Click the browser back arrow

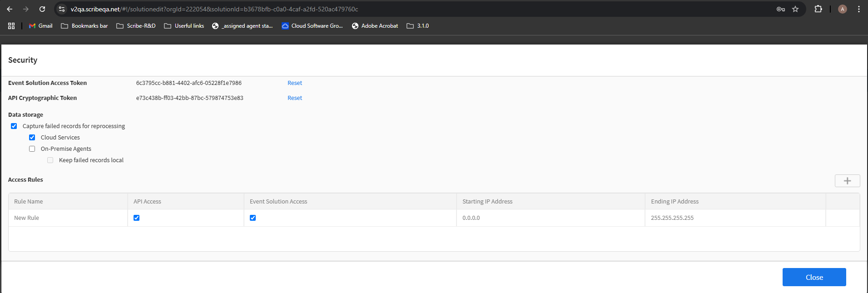[10, 9]
